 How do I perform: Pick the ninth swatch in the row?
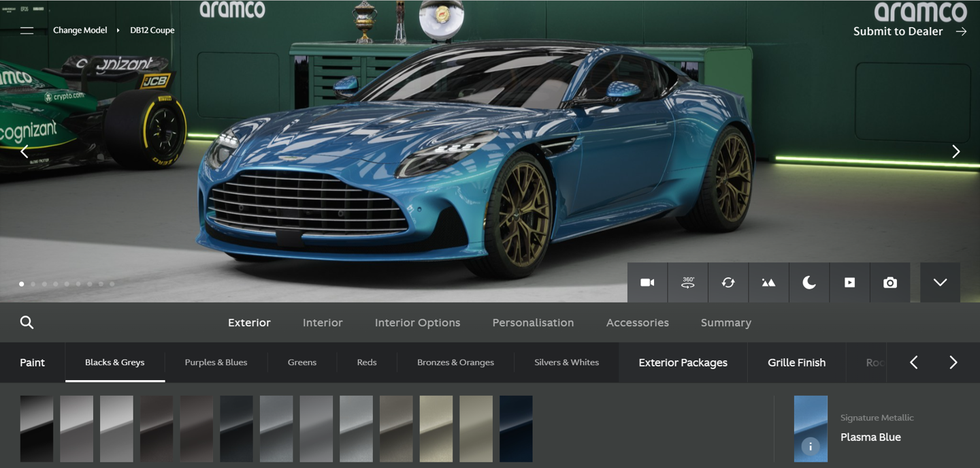pos(357,429)
